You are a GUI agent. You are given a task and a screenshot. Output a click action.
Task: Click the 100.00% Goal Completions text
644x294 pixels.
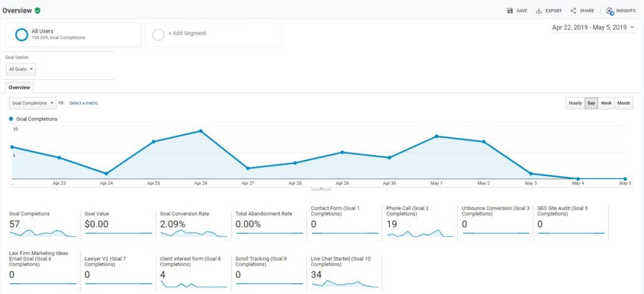click(x=58, y=38)
